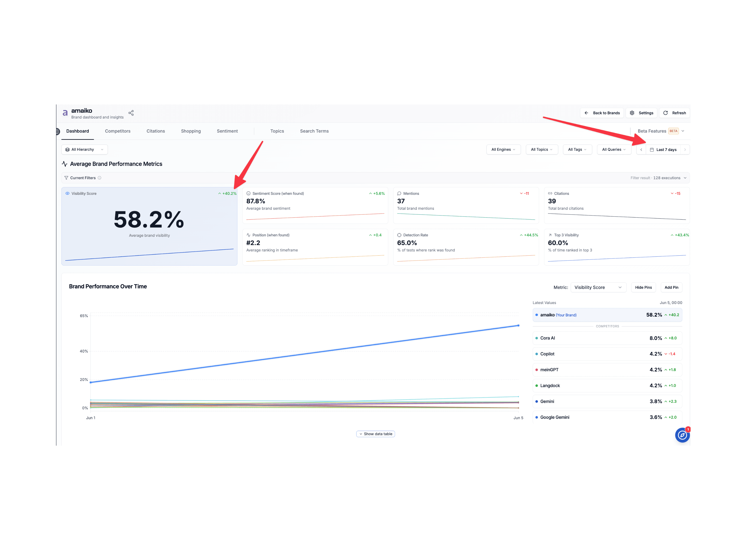This screenshot has width=747, height=560.
Task: Select the amaiko (Your Brand) legend row
Action: 607,315
